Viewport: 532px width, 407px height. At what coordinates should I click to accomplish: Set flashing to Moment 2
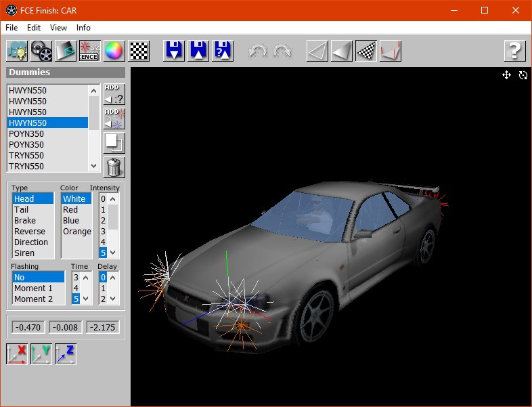pos(39,299)
